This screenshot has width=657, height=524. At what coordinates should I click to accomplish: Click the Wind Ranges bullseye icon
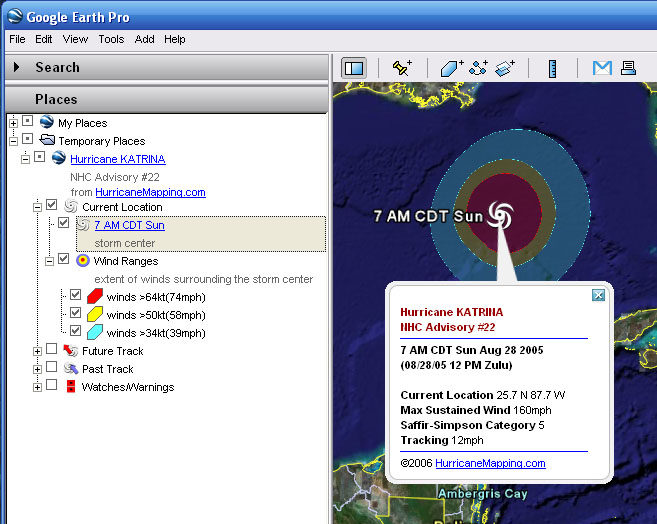[x=83, y=261]
